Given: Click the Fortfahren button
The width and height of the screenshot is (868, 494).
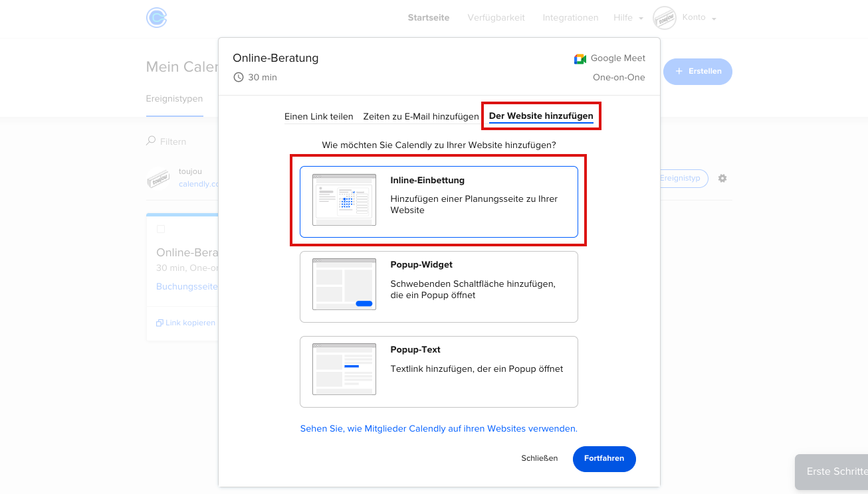Looking at the screenshot, I should pos(604,459).
